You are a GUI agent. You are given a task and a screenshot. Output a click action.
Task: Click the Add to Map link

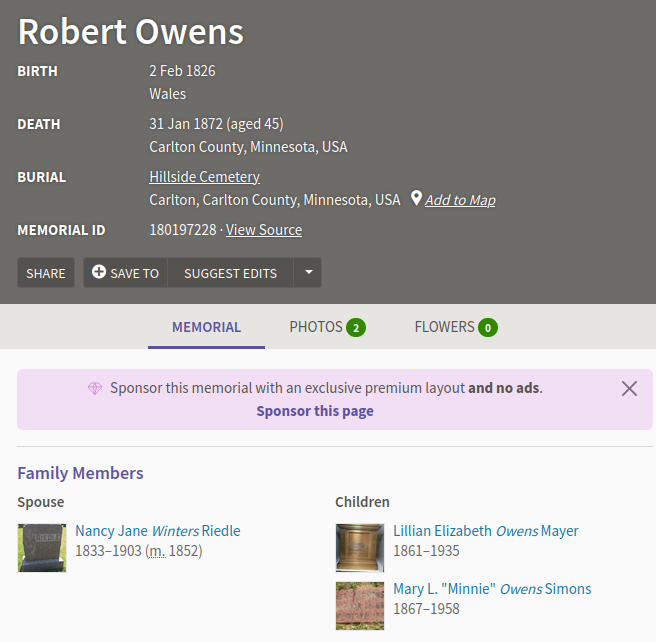(460, 200)
